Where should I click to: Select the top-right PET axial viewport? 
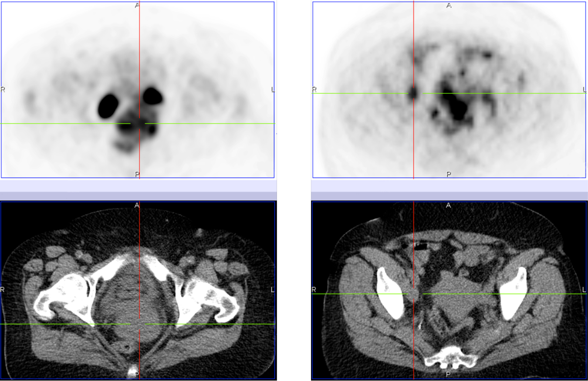click(x=450, y=89)
